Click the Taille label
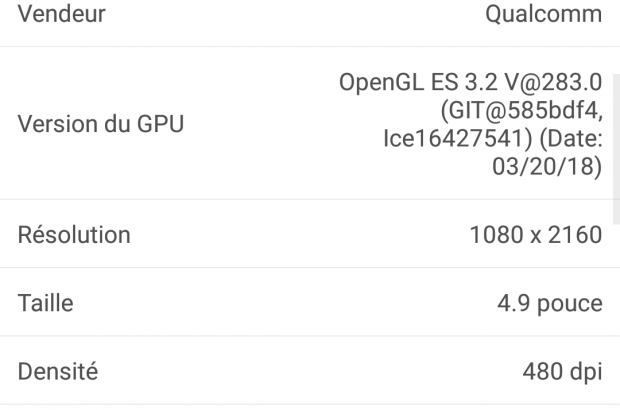This screenshot has width=620, height=410. (x=46, y=304)
